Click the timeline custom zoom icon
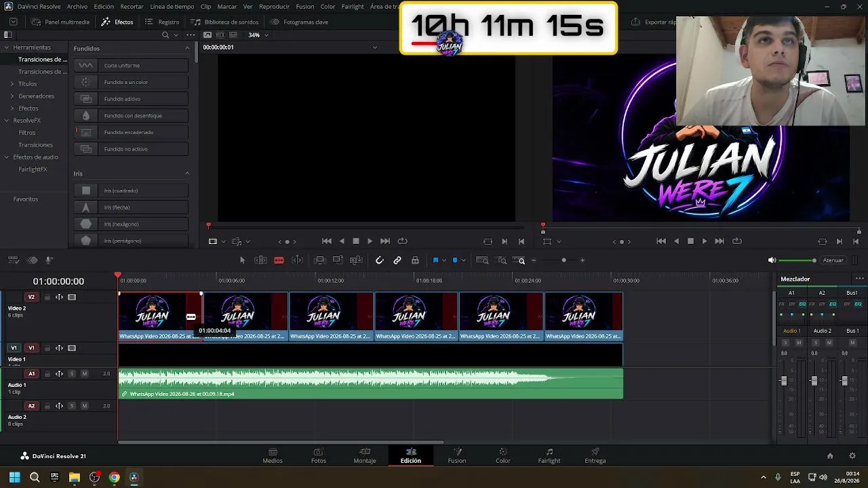 (x=520, y=260)
